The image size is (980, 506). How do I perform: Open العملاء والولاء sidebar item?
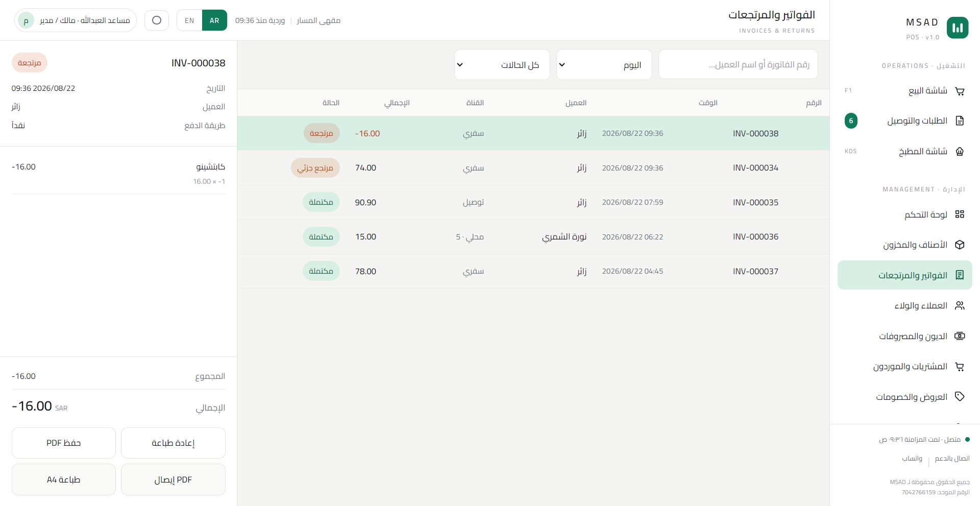pos(904,306)
